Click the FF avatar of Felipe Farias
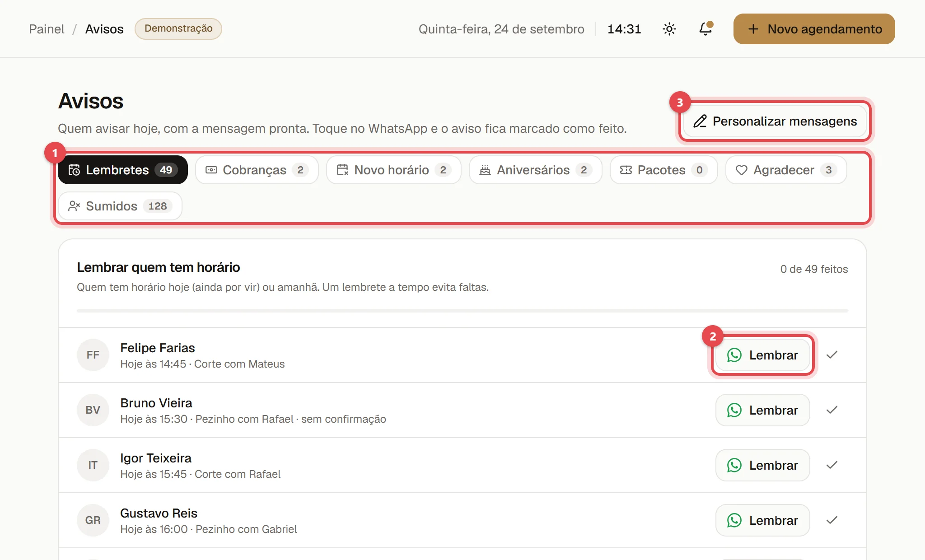Image resolution: width=925 pixels, height=560 pixels. pyautogui.click(x=93, y=355)
